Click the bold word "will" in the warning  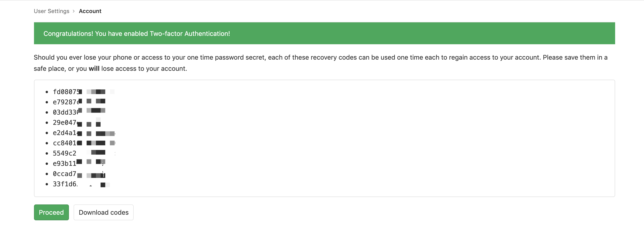tap(94, 68)
